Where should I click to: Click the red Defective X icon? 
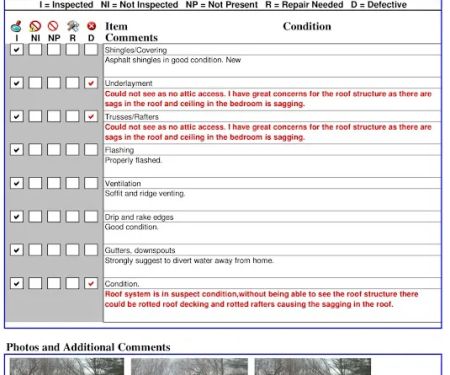(91, 26)
